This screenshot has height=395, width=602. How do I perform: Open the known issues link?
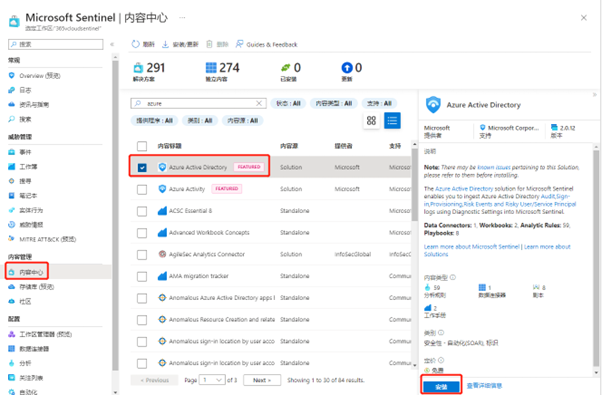494,167
